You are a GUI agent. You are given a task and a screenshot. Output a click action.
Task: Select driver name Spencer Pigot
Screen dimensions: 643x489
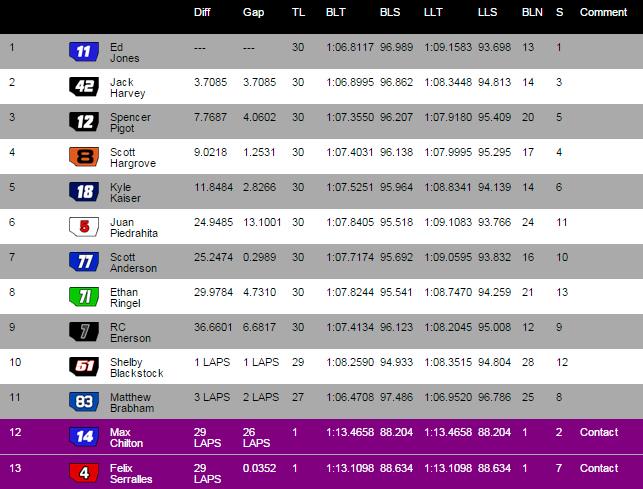[130, 123]
